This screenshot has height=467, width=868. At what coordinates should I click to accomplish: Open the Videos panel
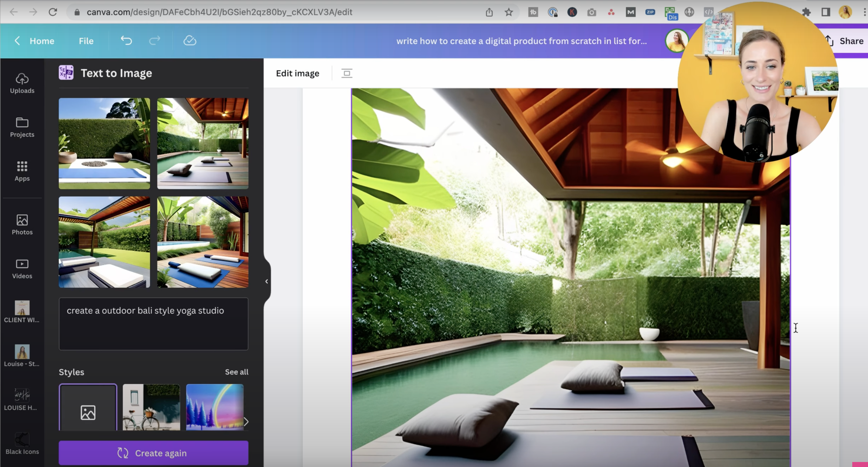[22, 269]
